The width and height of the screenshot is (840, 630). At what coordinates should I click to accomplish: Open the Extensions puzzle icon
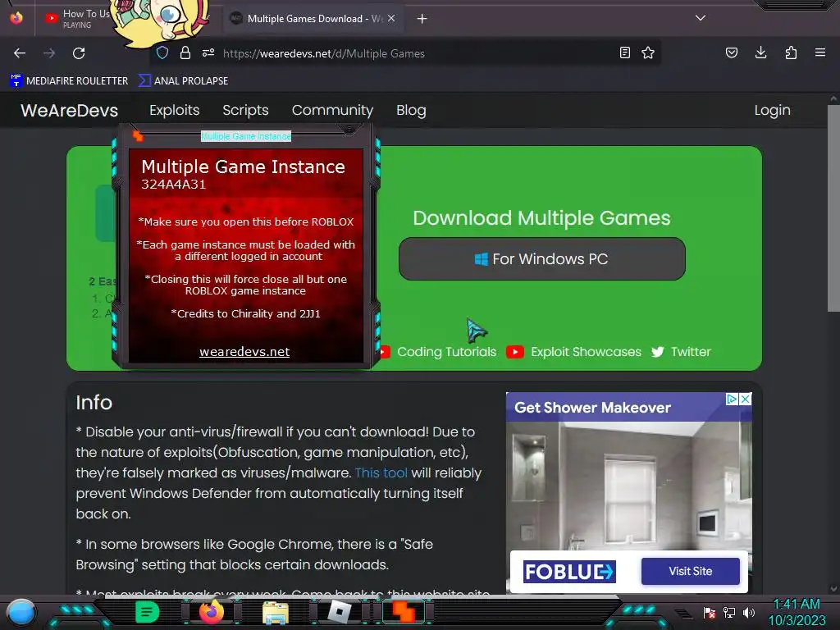[x=791, y=52]
